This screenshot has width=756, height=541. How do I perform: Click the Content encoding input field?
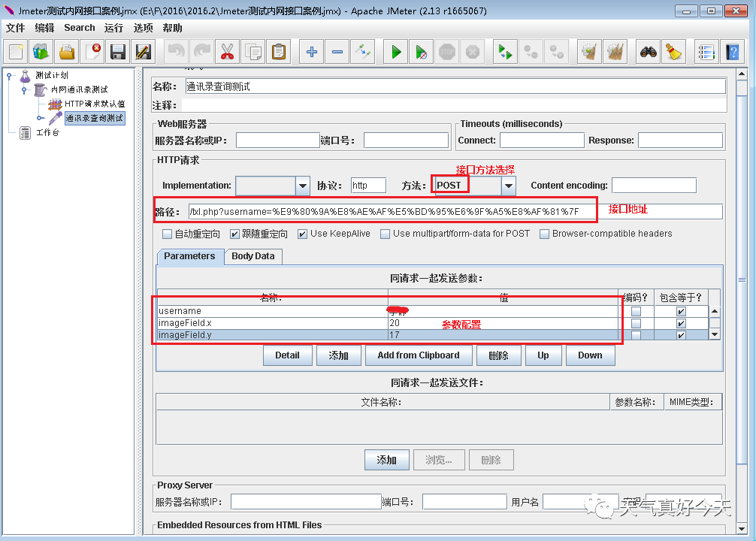[x=654, y=186]
